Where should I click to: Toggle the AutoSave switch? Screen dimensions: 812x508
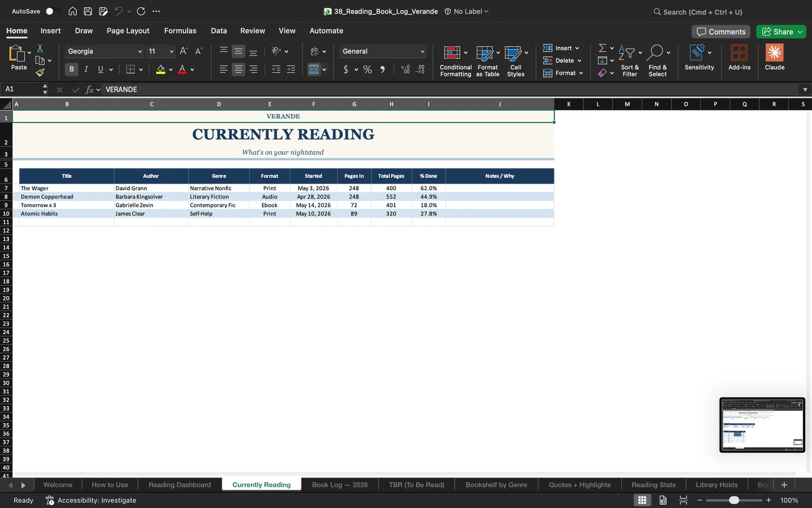click(x=52, y=11)
